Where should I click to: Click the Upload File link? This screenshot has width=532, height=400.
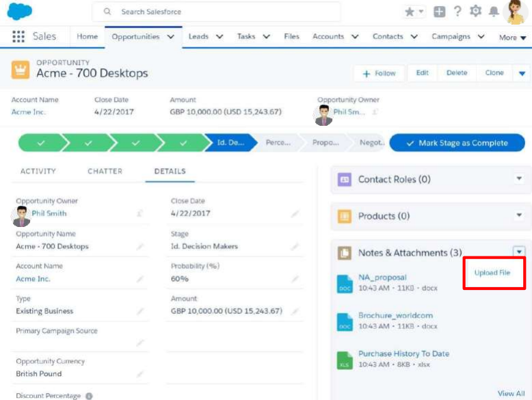point(492,273)
